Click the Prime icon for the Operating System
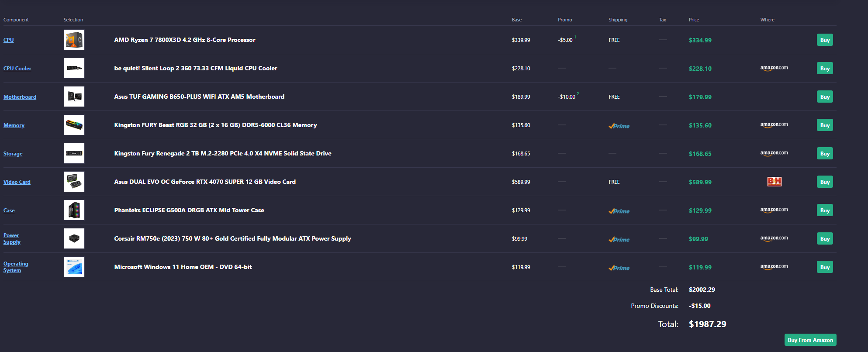The width and height of the screenshot is (868, 352). tap(619, 268)
